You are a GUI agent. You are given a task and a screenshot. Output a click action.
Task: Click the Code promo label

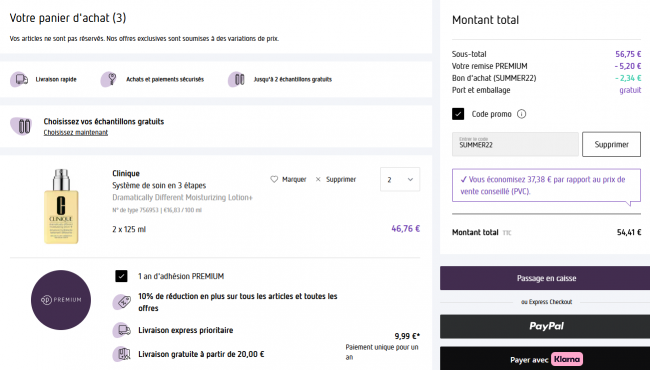492,114
